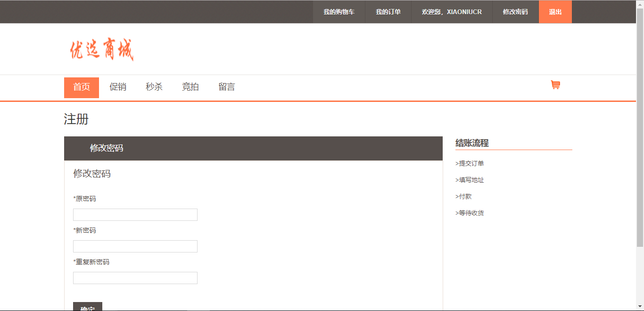Viewport: 644px width, 311px height.
Task: Focus the 重复新密码 input field
Action: click(x=135, y=278)
